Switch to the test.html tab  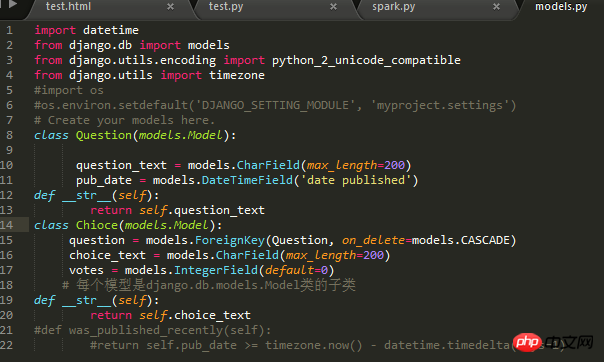pos(68,7)
